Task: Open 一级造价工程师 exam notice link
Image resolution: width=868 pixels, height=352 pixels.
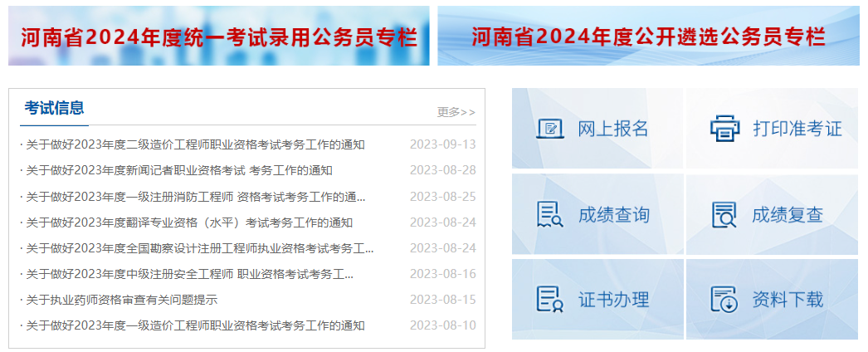Action: (x=195, y=325)
